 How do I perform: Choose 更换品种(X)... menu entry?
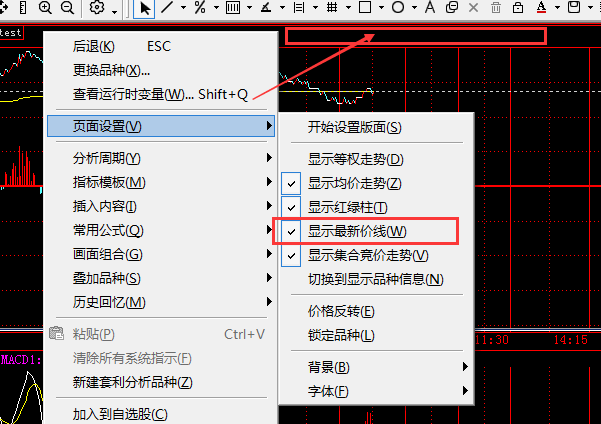click(x=161, y=70)
